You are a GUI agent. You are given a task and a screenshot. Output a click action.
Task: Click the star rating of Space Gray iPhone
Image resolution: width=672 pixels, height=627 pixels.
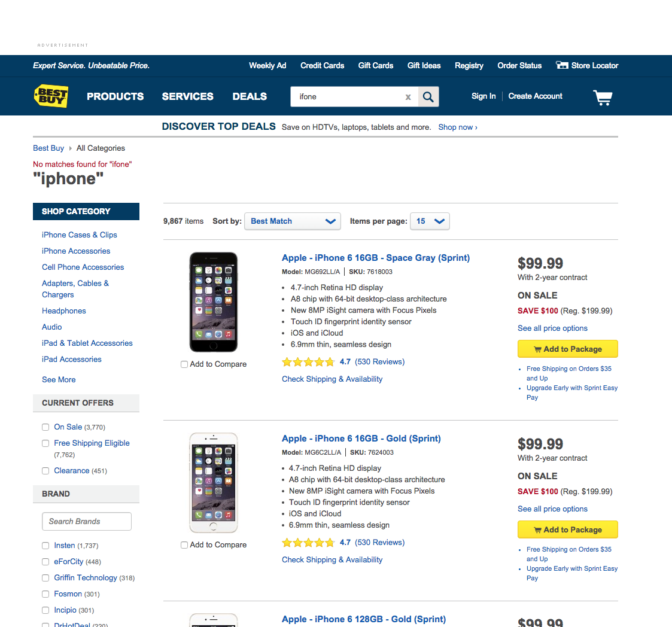pos(308,362)
